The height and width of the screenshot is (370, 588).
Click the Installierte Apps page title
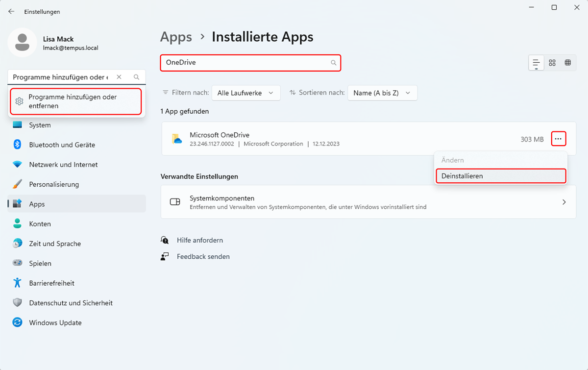[263, 37]
